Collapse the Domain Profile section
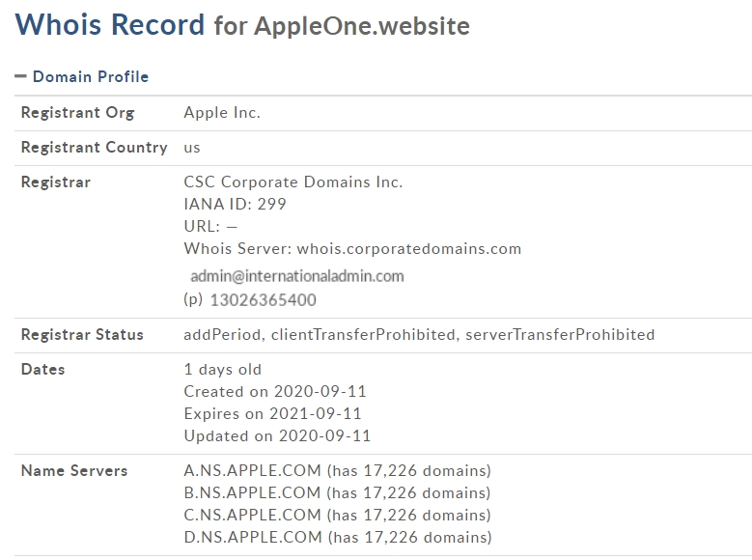This screenshot has height=560, width=752. (x=20, y=76)
